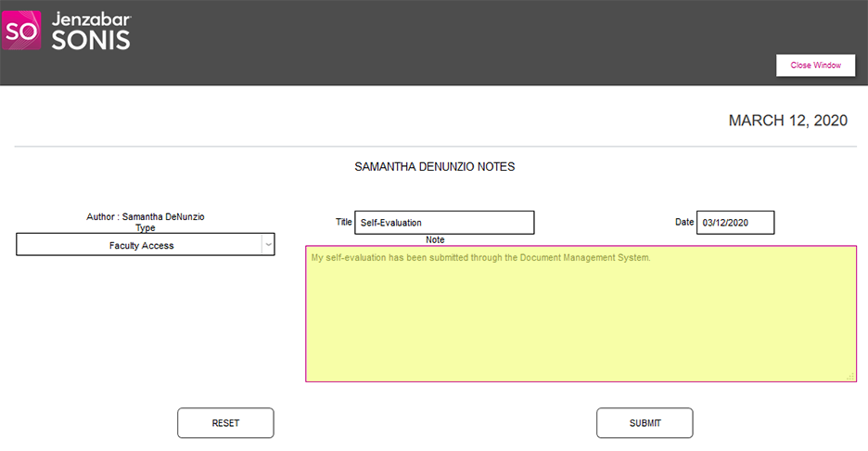Focus the Title field containing Self-Evaluation
Viewport: 868px width, 451px height.
tap(444, 223)
